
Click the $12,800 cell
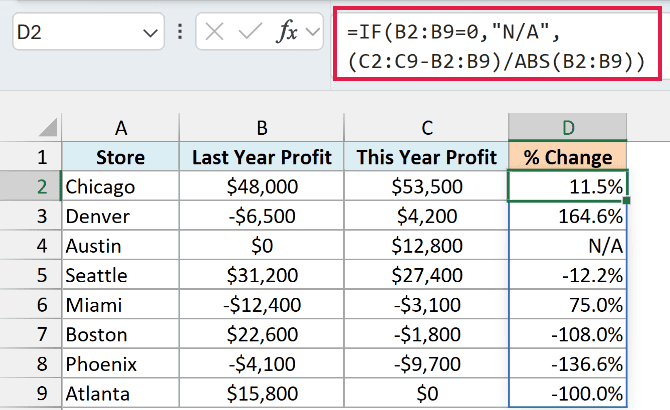[x=426, y=245]
